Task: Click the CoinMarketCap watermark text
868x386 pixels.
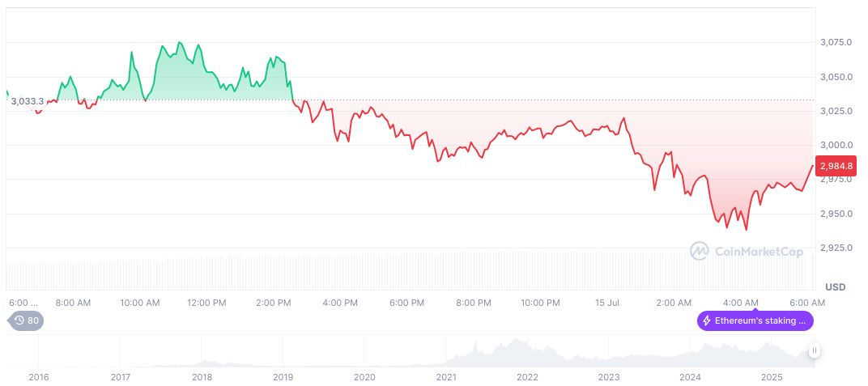Action: [759, 252]
